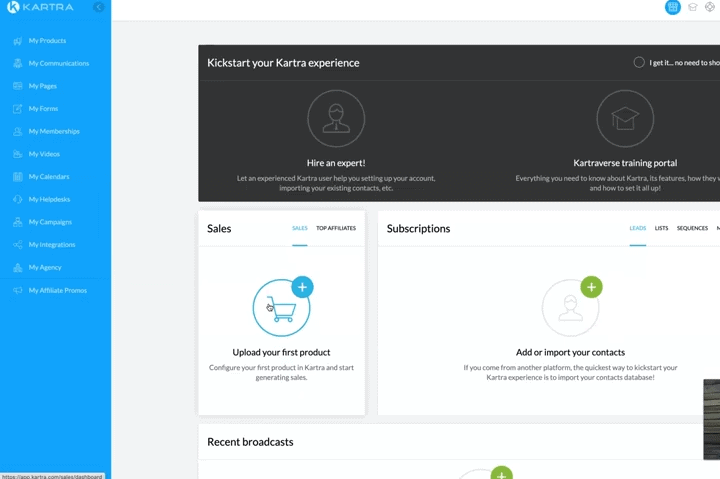Click the contact avatar circle icon
The width and height of the screenshot is (720, 479).
pos(570,308)
